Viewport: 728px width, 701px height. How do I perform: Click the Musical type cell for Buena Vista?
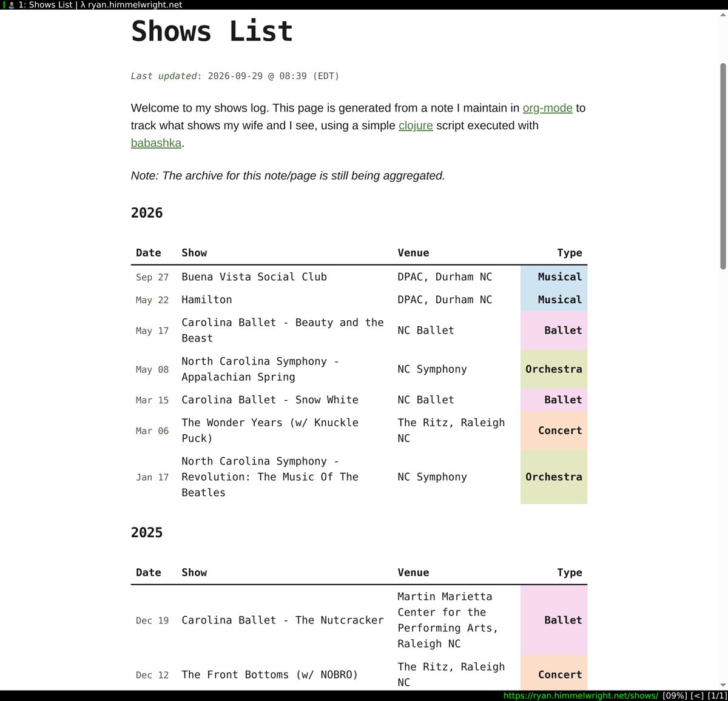554,277
